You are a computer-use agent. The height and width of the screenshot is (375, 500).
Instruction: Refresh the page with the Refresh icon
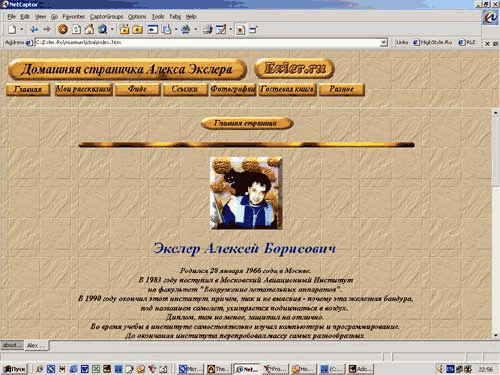76,29
